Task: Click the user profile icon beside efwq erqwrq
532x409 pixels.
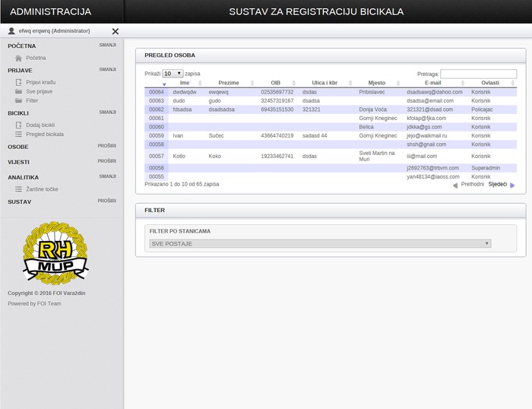Action: (x=11, y=31)
